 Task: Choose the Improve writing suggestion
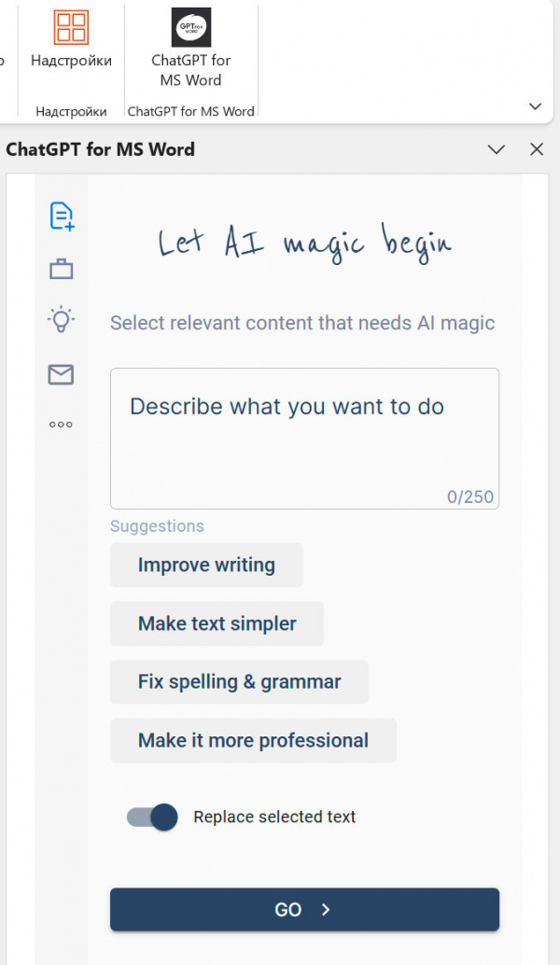coord(206,565)
